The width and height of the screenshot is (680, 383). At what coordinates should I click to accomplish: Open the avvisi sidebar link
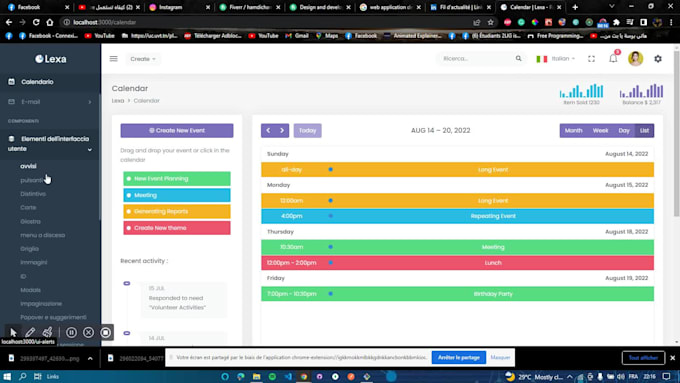click(x=28, y=166)
